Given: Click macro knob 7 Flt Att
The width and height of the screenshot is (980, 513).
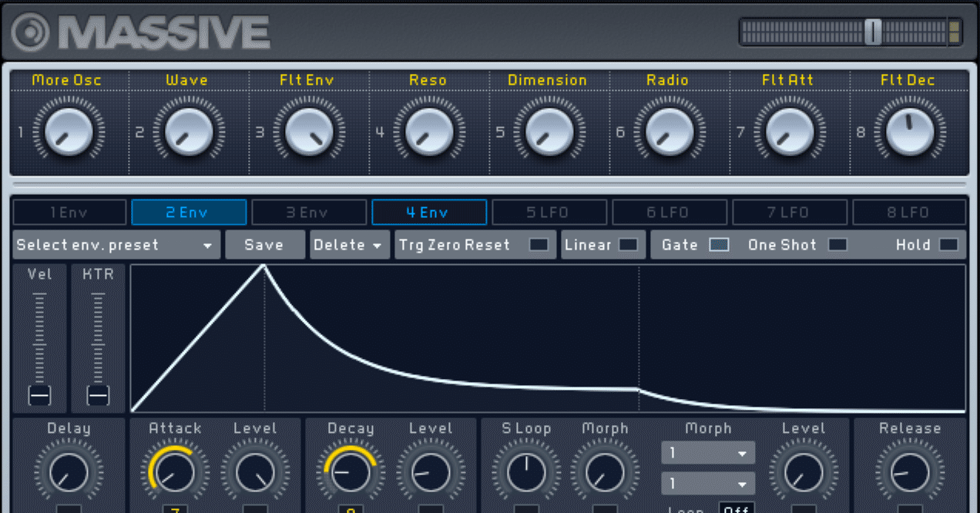Looking at the screenshot, I should 790,132.
